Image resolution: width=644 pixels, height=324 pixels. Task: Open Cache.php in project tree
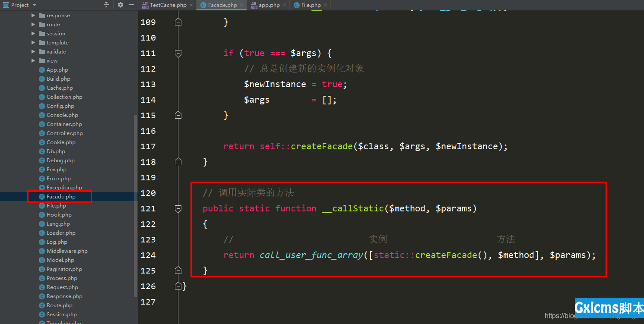[x=60, y=88]
